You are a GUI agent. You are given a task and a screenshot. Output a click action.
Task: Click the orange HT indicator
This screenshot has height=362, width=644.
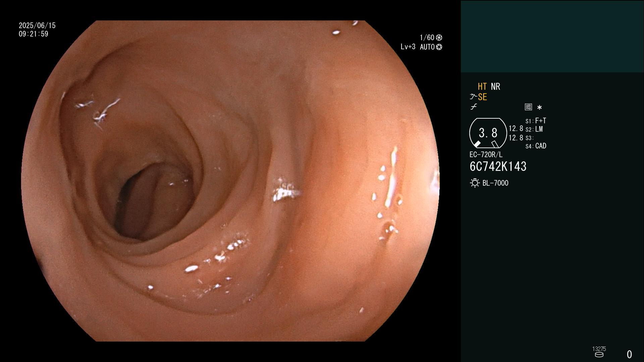coord(482,87)
